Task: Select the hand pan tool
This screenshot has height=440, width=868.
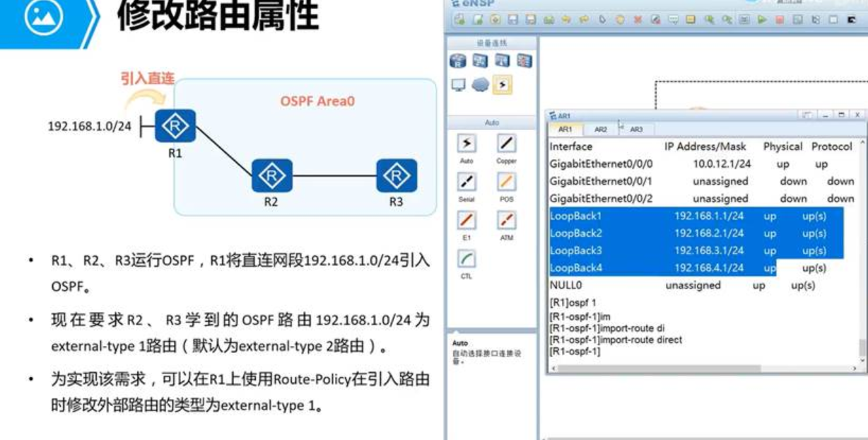Action: pos(621,20)
